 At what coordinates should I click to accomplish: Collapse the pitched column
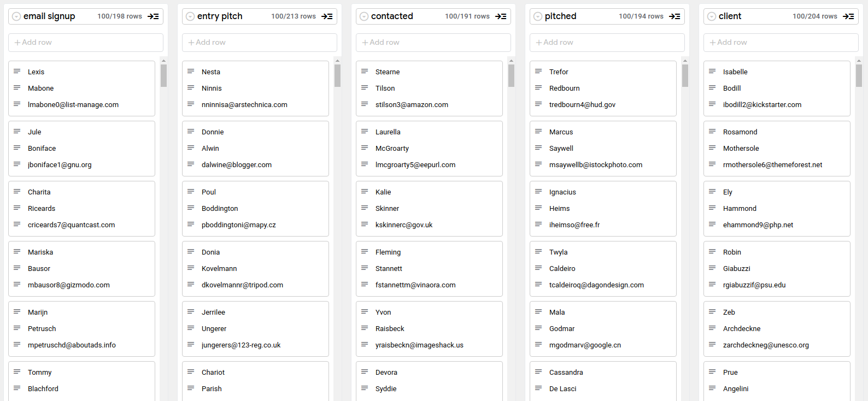[675, 16]
